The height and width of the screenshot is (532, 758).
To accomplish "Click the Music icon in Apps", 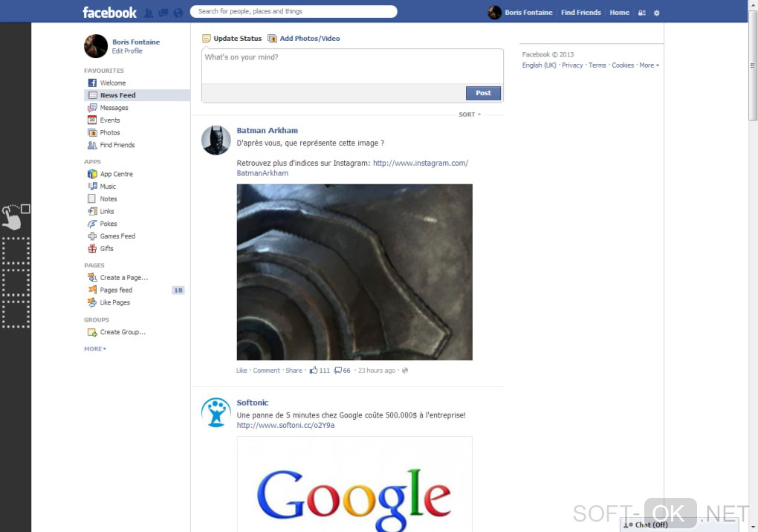I will point(92,186).
